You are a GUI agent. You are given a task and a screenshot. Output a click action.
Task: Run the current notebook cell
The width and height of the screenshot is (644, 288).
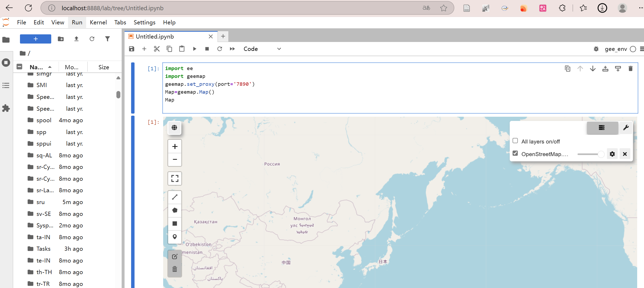pos(194,49)
